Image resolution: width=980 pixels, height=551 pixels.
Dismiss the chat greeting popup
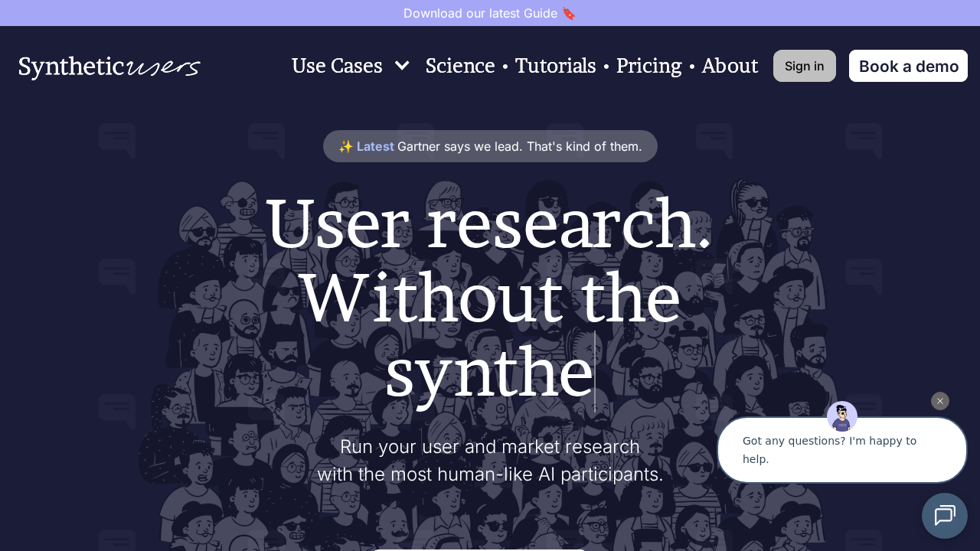[939, 401]
